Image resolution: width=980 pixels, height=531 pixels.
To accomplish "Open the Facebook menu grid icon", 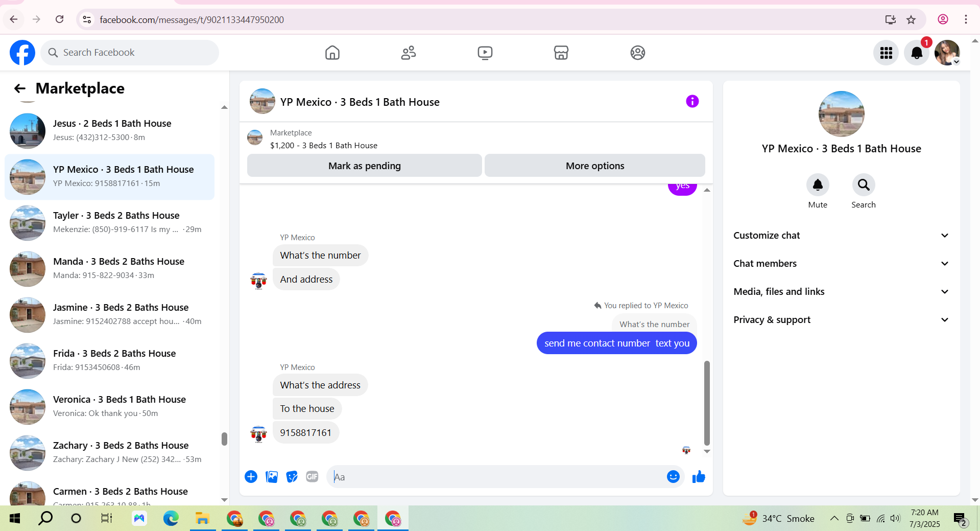I will 886,53.
